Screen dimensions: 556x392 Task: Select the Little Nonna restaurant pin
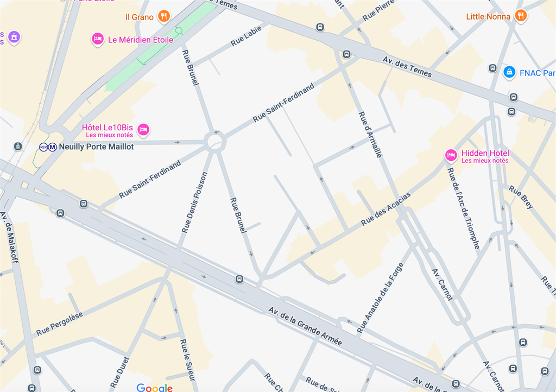(x=521, y=15)
